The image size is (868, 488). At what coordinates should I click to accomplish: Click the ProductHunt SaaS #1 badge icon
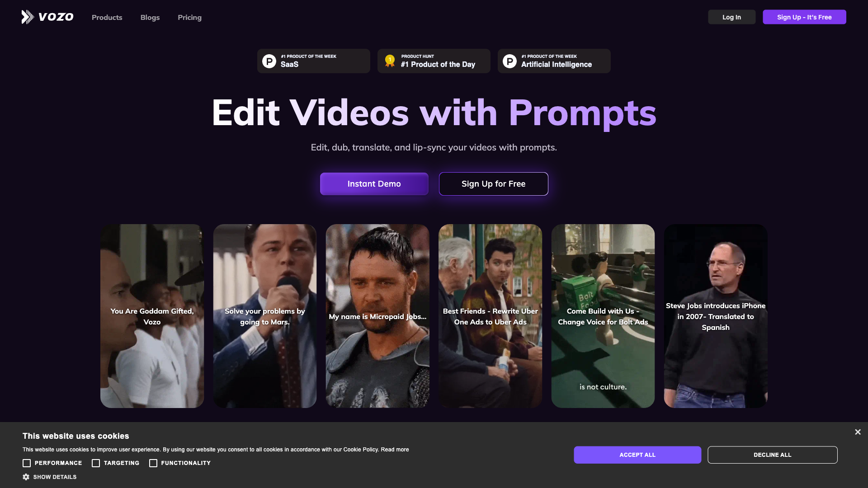(x=269, y=61)
